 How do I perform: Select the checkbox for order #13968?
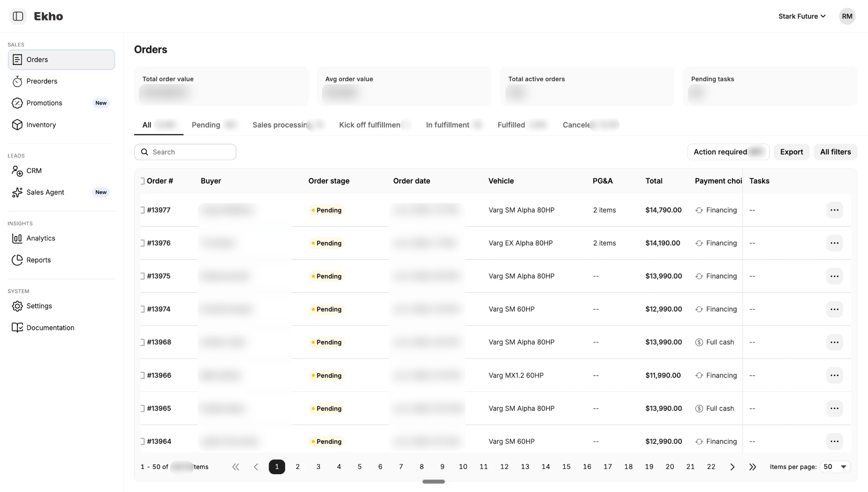click(142, 342)
